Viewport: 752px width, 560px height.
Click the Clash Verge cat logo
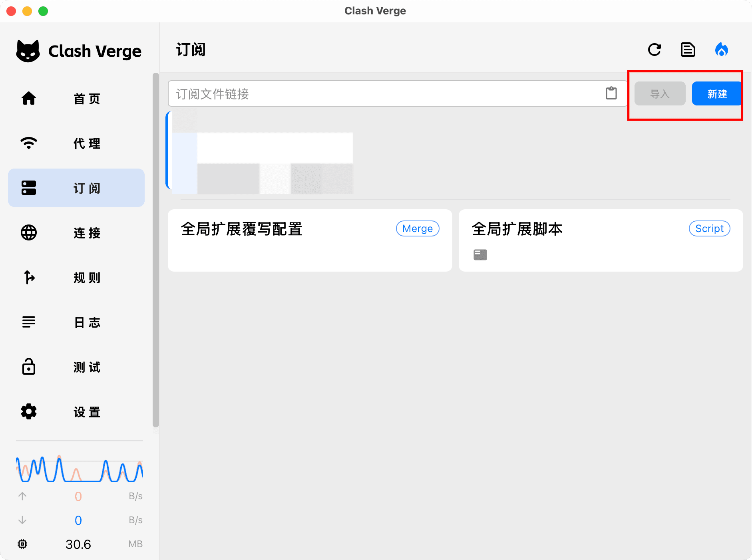click(28, 51)
